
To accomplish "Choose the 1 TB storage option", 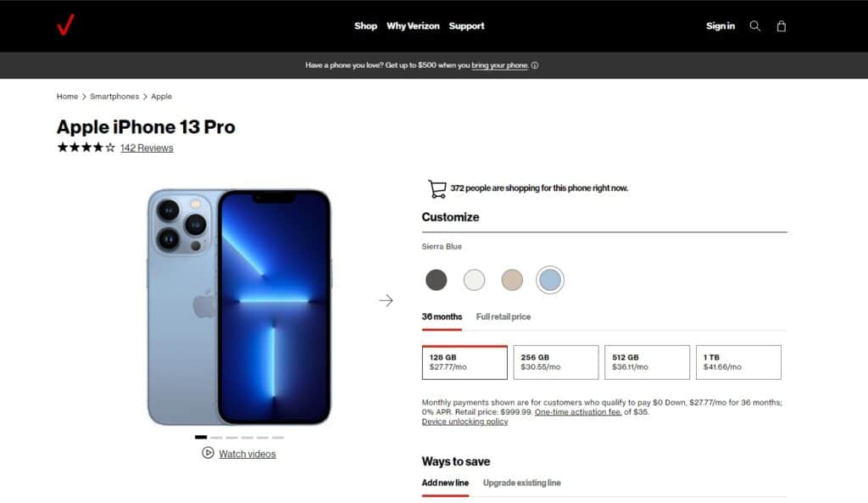I will pyautogui.click(x=738, y=362).
